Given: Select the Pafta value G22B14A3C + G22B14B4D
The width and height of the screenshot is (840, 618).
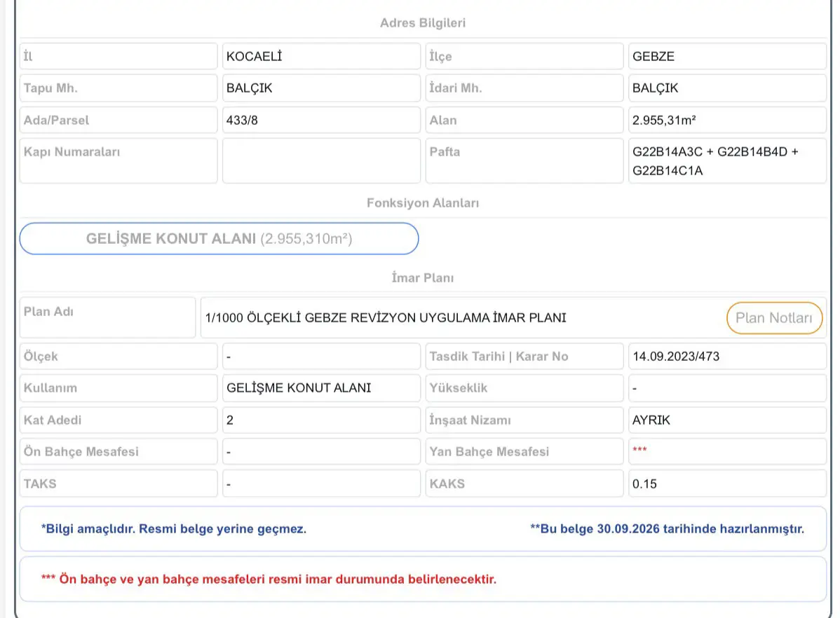Looking at the screenshot, I should (727, 160).
